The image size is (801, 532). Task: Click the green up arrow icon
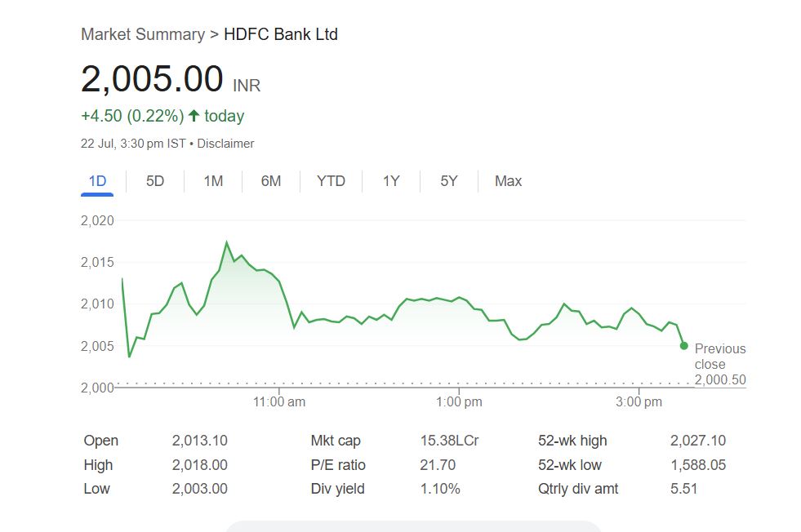pos(194,116)
